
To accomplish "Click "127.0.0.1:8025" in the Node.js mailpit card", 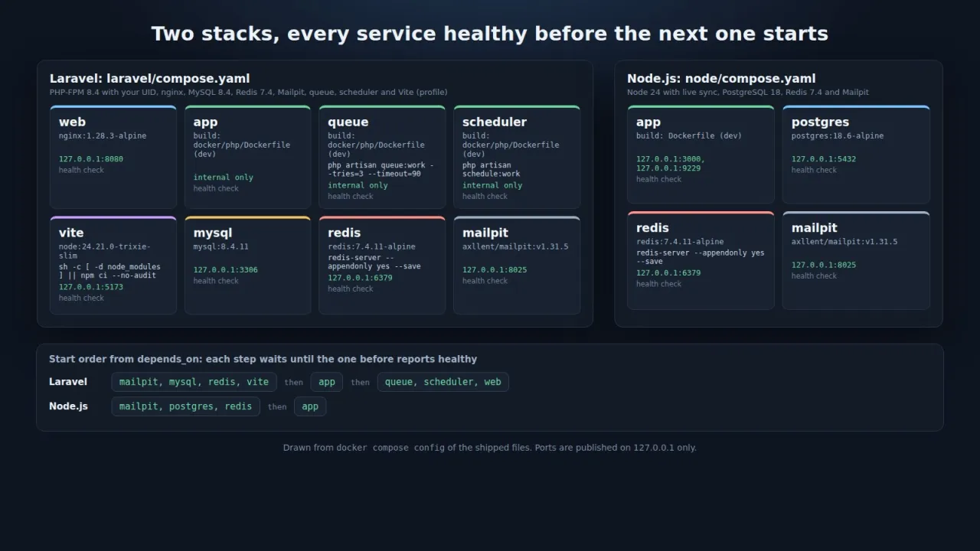I will [824, 265].
